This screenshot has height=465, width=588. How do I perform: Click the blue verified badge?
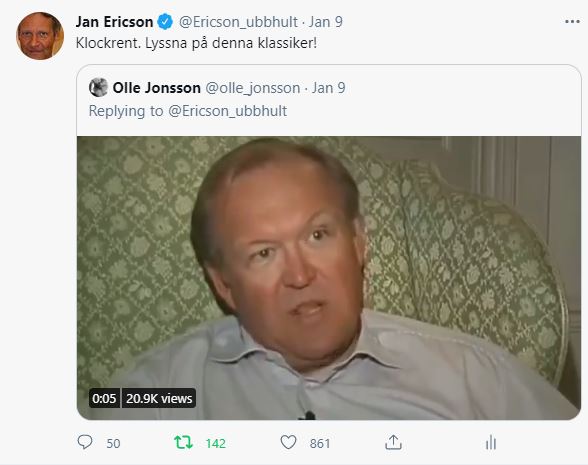click(165, 22)
